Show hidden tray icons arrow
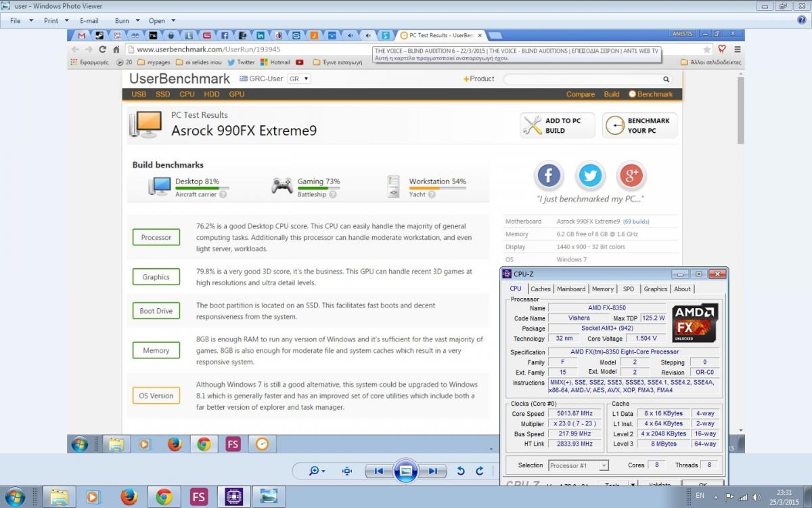Screen dimensions: 812x508 [716, 497]
